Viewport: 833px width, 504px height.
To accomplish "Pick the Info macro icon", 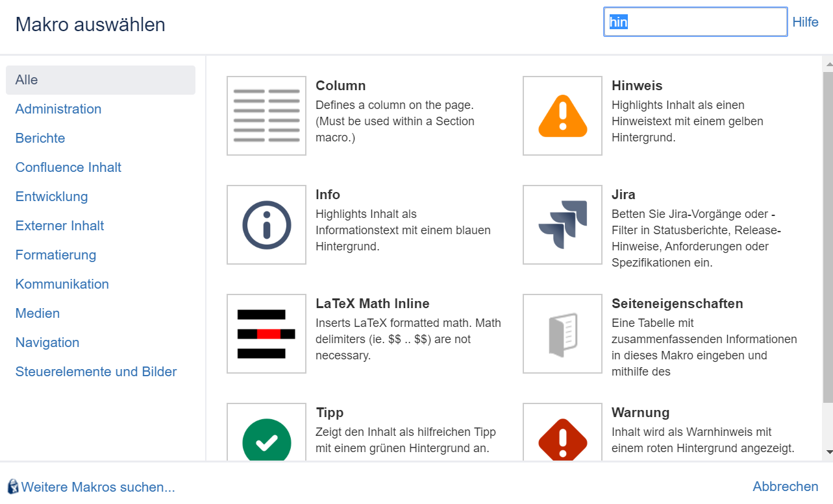I will tap(266, 224).
